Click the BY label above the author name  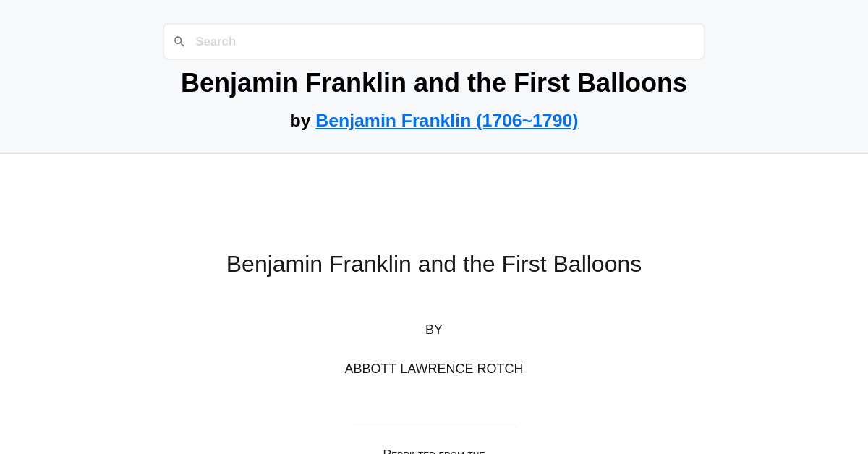[x=433, y=329]
